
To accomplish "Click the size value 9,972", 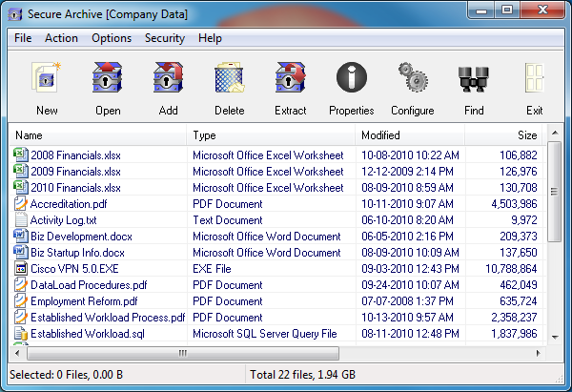I will coord(523,220).
